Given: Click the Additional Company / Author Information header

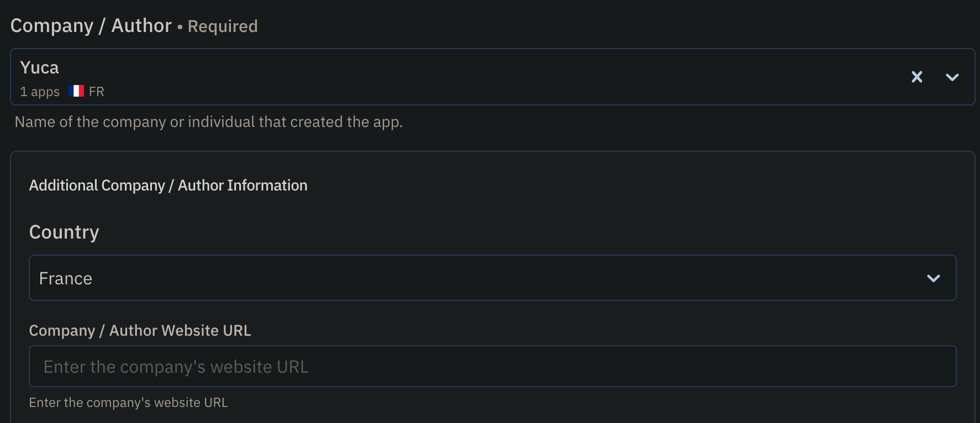Looking at the screenshot, I should point(168,186).
